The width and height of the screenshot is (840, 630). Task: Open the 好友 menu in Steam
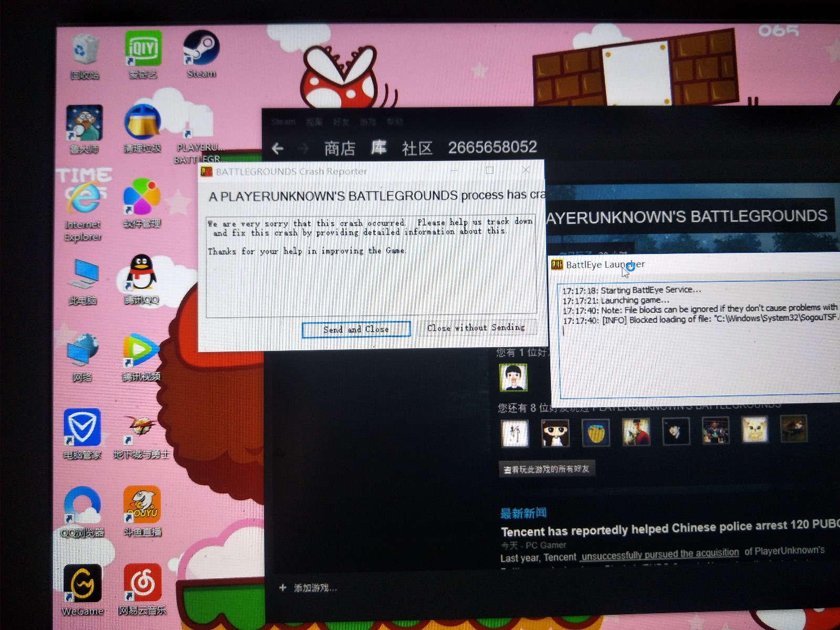(341, 122)
